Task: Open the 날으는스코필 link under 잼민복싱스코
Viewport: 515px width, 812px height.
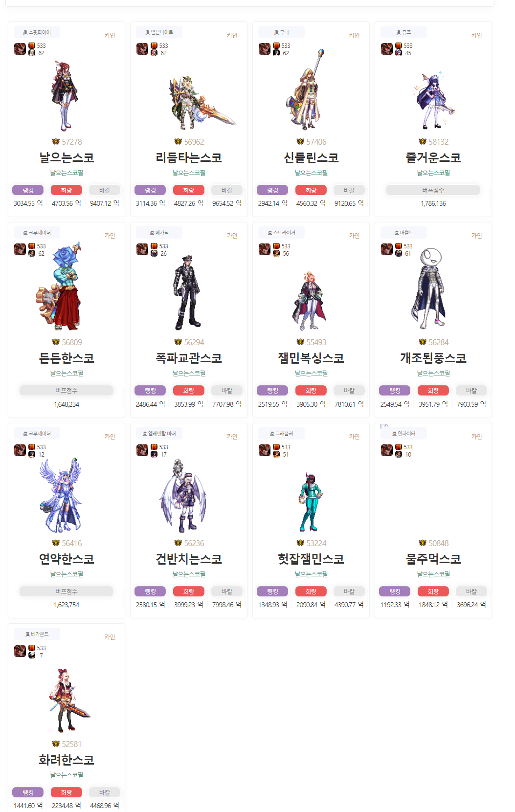Action: coord(311,373)
